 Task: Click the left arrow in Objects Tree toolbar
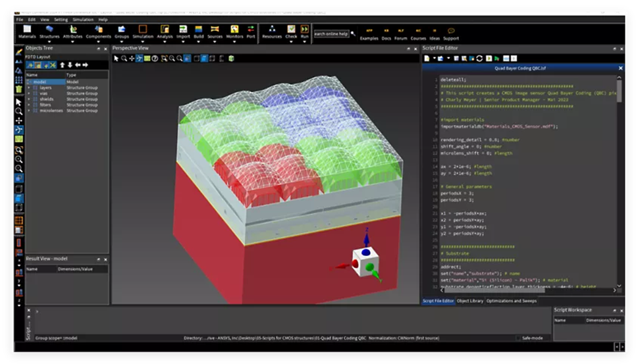click(77, 65)
